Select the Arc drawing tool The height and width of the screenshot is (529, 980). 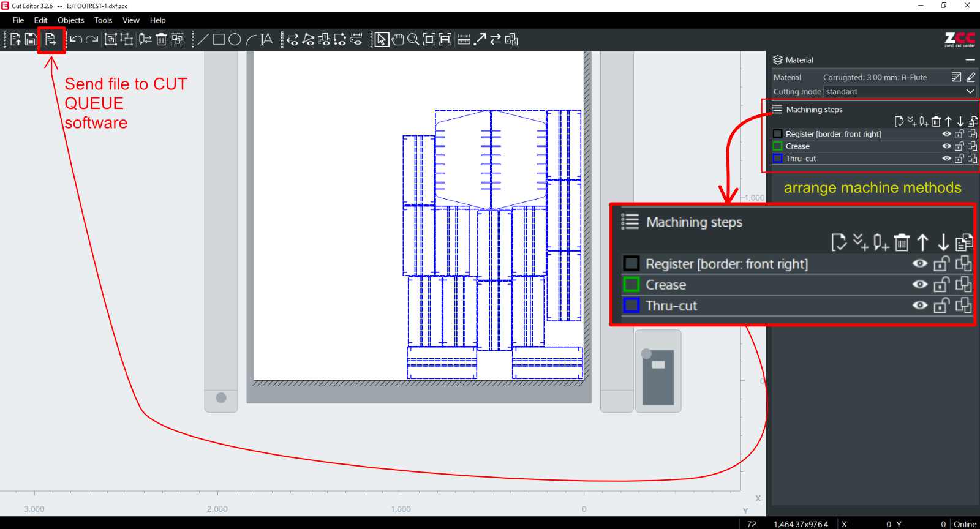(251, 40)
